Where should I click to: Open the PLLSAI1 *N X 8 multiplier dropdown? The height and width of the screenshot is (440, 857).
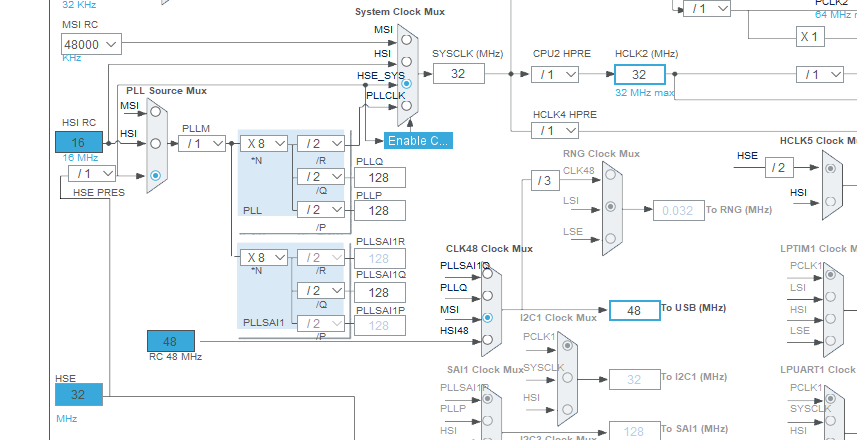(x=264, y=257)
